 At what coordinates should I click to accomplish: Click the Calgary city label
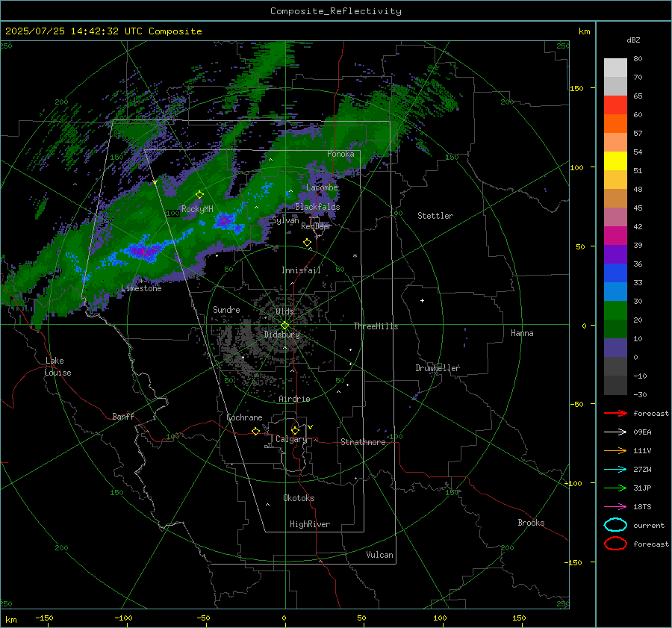[291, 439]
